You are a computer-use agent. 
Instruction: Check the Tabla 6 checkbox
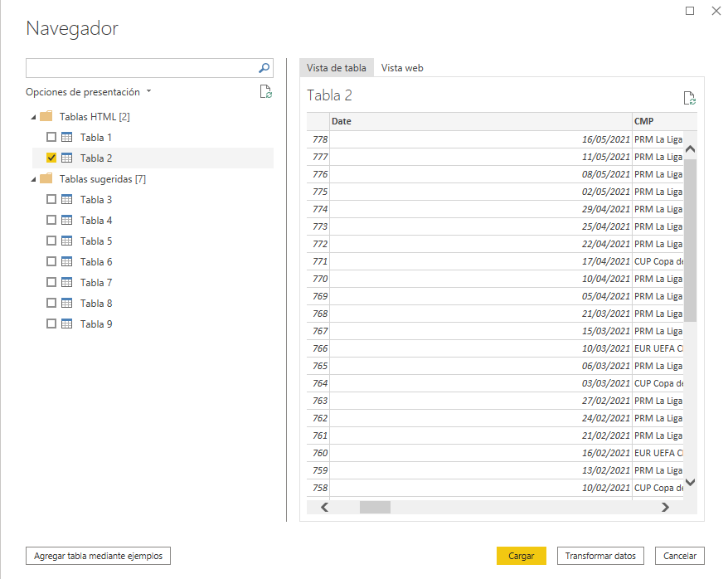coord(51,261)
